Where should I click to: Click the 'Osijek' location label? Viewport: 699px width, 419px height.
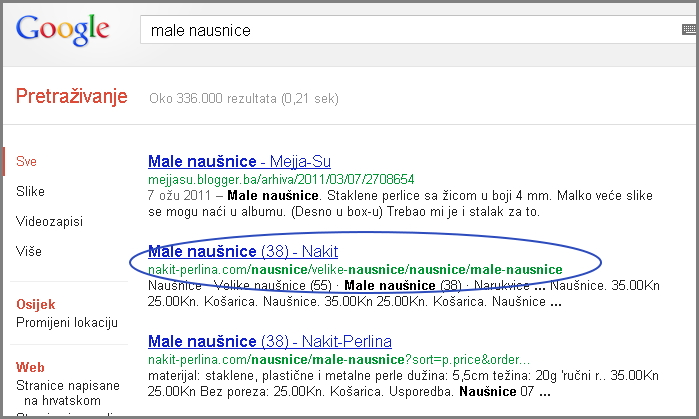pyautogui.click(x=36, y=304)
